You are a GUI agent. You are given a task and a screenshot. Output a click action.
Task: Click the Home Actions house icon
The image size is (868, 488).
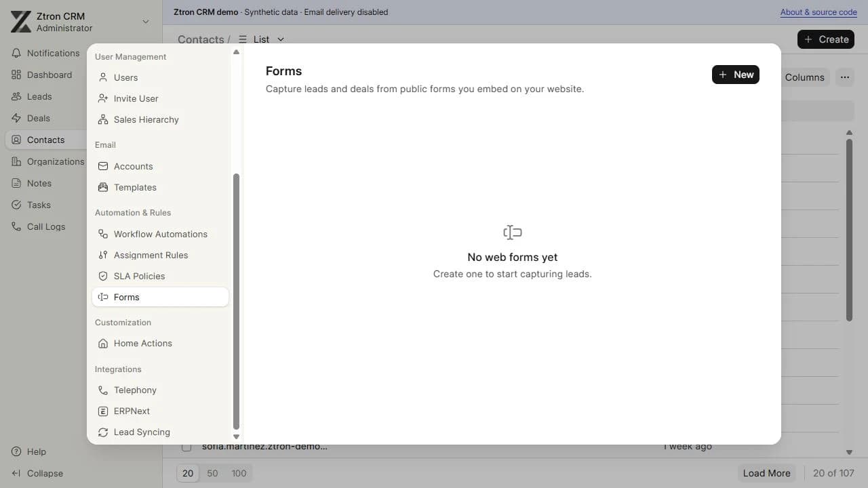point(103,343)
